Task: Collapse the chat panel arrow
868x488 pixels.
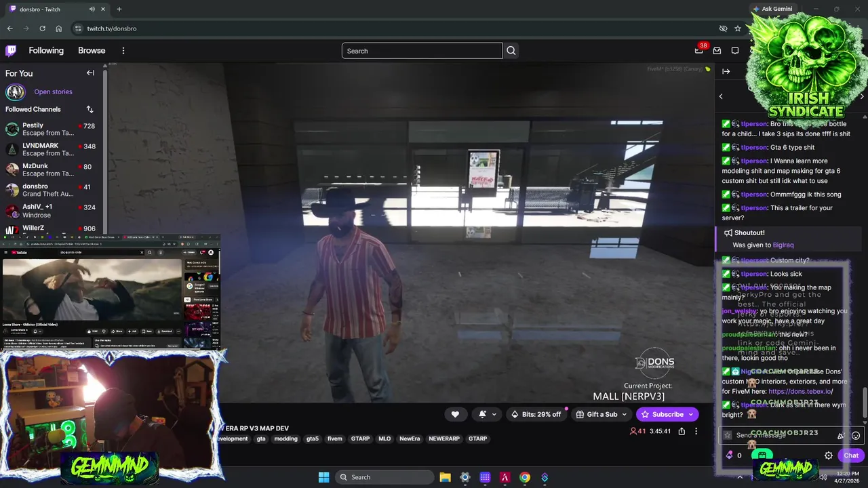Action: (x=726, y=71)
